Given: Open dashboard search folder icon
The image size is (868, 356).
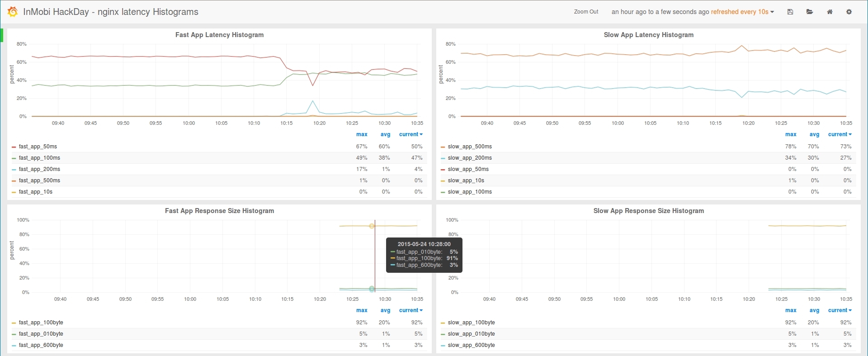Looking at the screenshot, I should pyautogui.click(x=810, y=12).
